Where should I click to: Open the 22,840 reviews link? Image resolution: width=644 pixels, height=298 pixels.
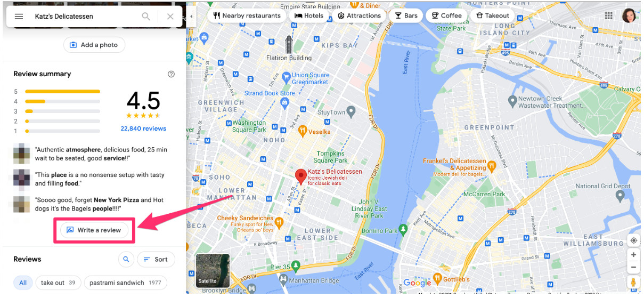pos(143,128)
